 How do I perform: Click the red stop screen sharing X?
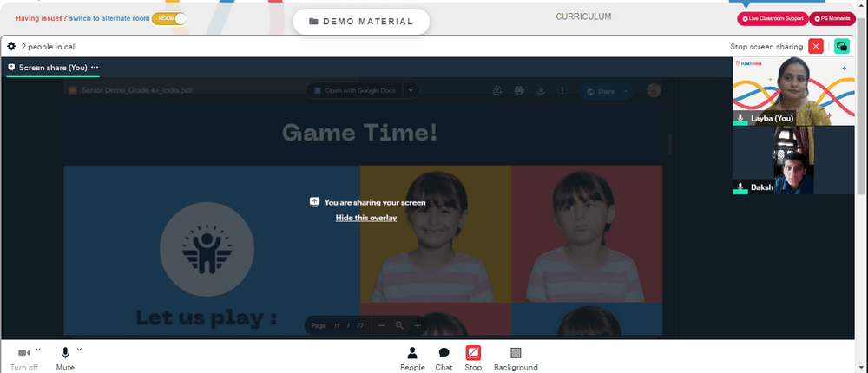pyautogui.click(x=815, y=47)
